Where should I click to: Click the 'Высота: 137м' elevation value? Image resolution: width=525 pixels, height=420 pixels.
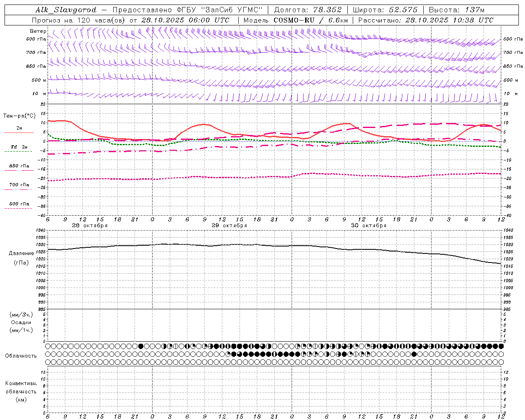coord(457,10)
